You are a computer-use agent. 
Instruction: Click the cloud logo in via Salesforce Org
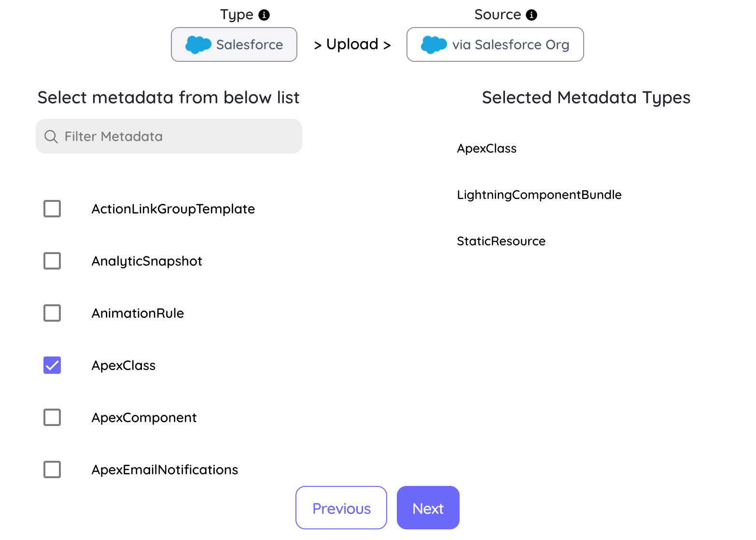pos(434,44)
